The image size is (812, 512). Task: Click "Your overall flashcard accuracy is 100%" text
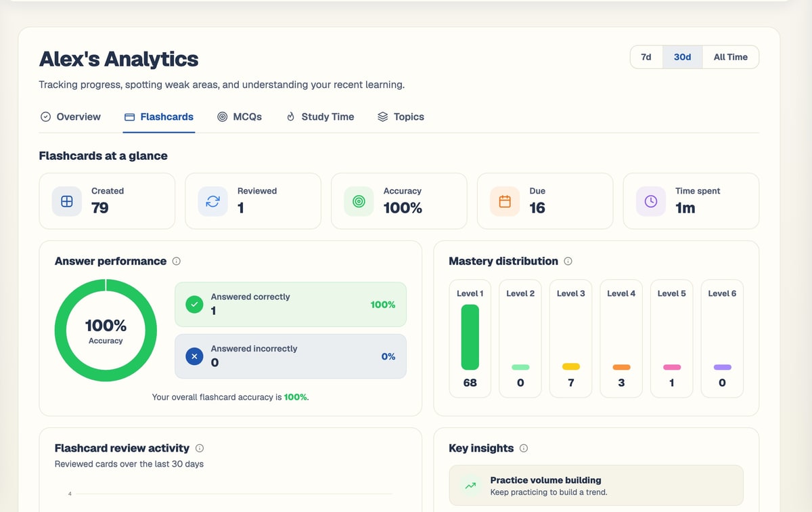(231, 398)
